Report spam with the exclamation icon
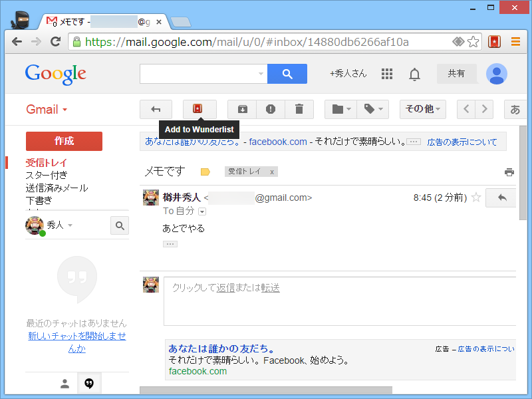Viewport: 532px width, 399px height. pyautogui.click(x=271, y=109)
